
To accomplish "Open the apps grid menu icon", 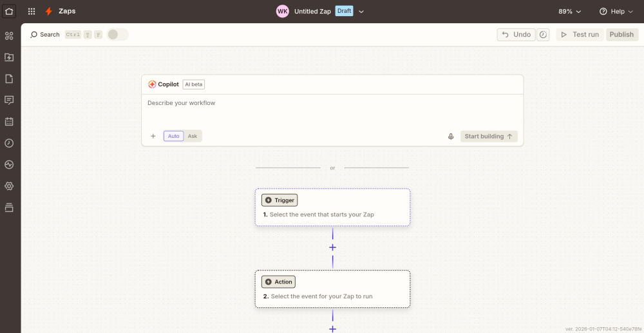I will [x=32, y=12].
